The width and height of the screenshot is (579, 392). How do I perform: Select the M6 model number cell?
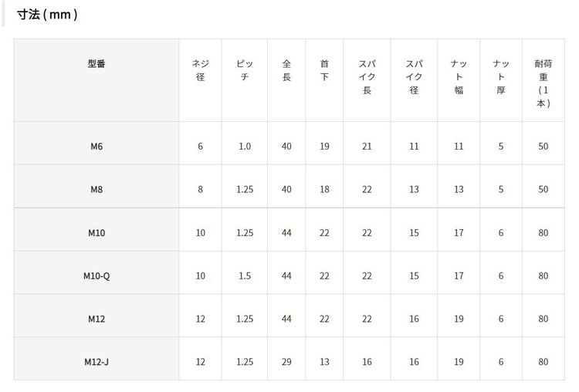[x=96, y=146]
